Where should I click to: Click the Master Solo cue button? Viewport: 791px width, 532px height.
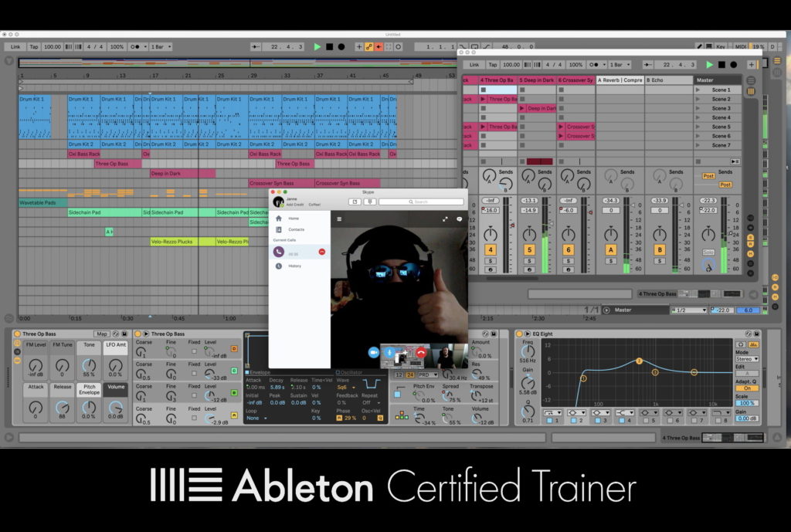[x=708, y=252]
